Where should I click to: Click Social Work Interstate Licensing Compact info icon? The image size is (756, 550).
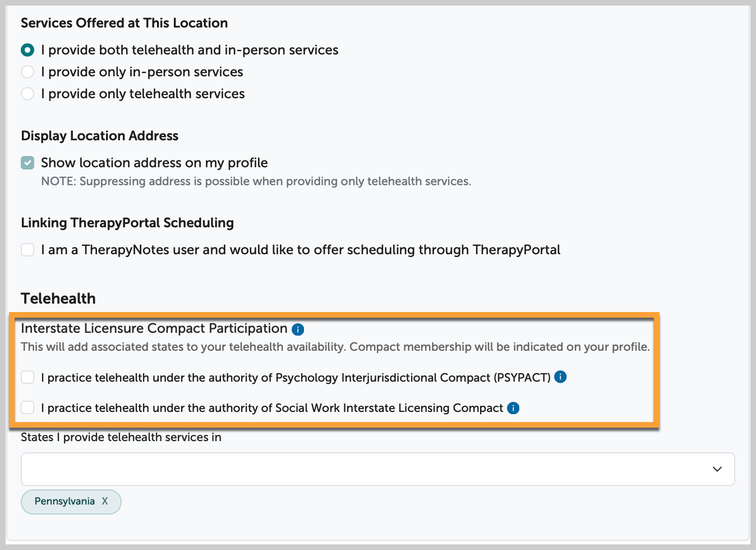coord(513,408)
